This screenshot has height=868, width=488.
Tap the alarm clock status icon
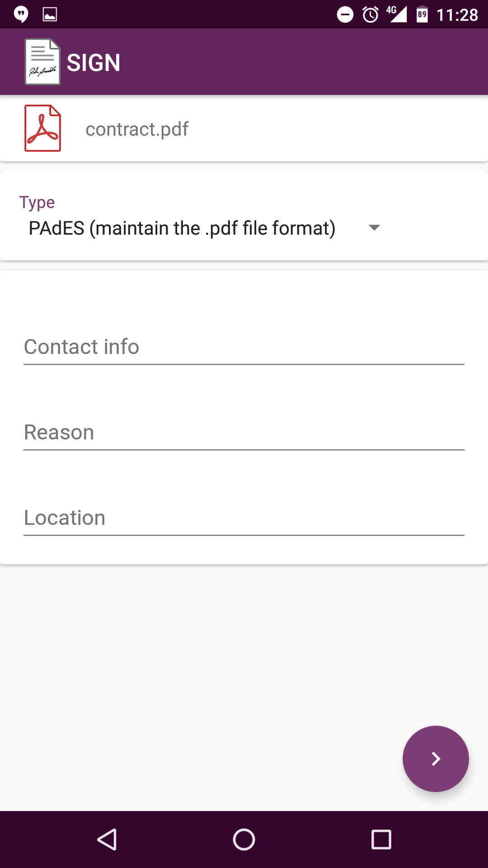[x=371, y=14]
